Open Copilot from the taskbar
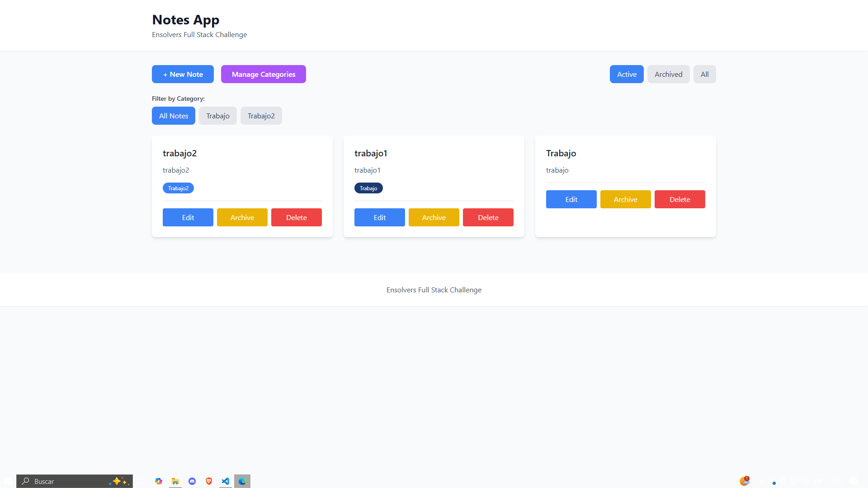 click(x=159, y=481)
